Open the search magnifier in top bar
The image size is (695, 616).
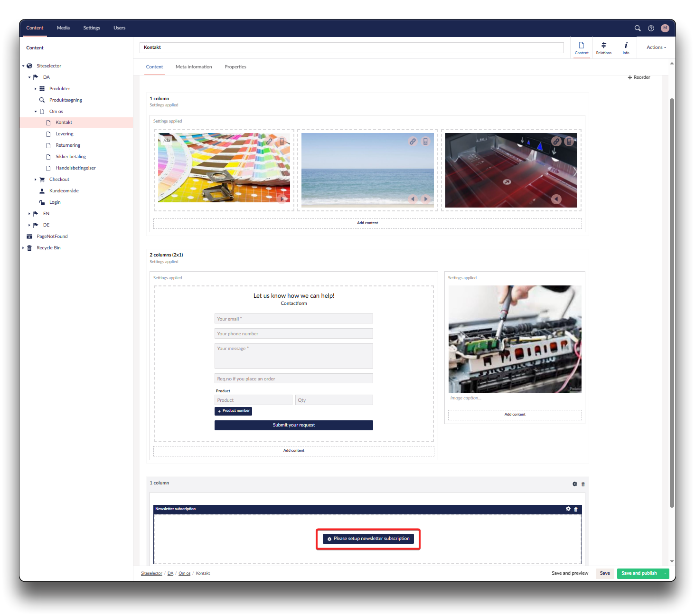pos(638,28)
